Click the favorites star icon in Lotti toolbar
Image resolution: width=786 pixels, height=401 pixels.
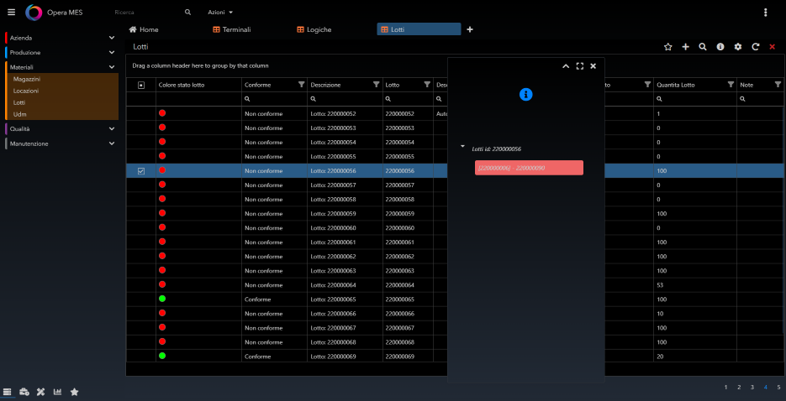coord(668,47)
